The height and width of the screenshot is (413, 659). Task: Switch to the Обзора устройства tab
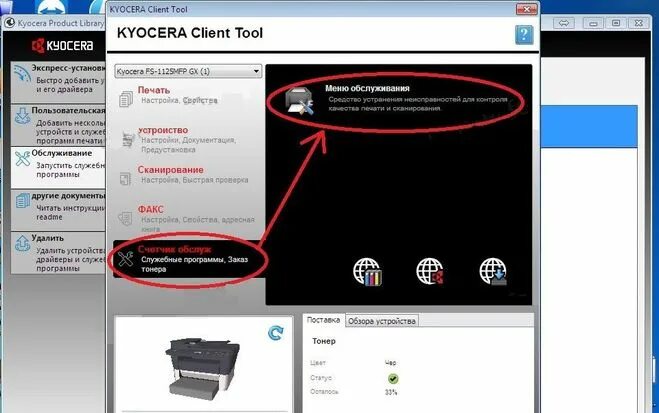[x=382, y=321]
